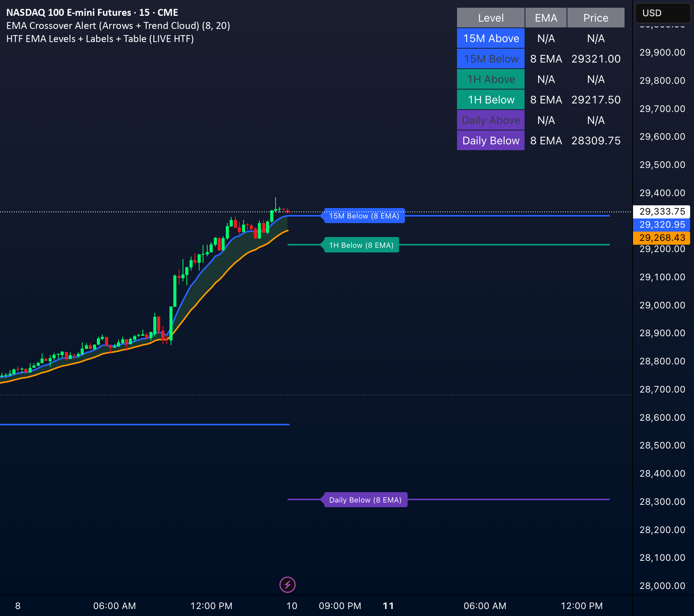694x616 pixels.
Task: Click the 15M Below (8 EMA) chart label
Action: coord(364,216)
